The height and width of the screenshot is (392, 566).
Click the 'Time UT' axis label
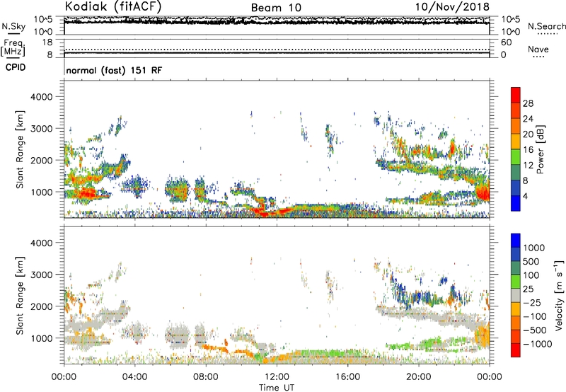pyautogui.click(x=277, y=388)
